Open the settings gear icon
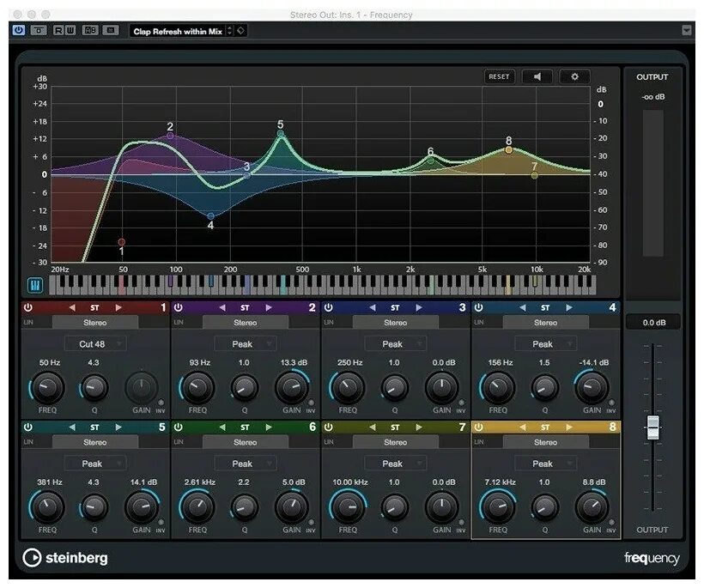This screenshot has height=588, width=704. point(574,76)
